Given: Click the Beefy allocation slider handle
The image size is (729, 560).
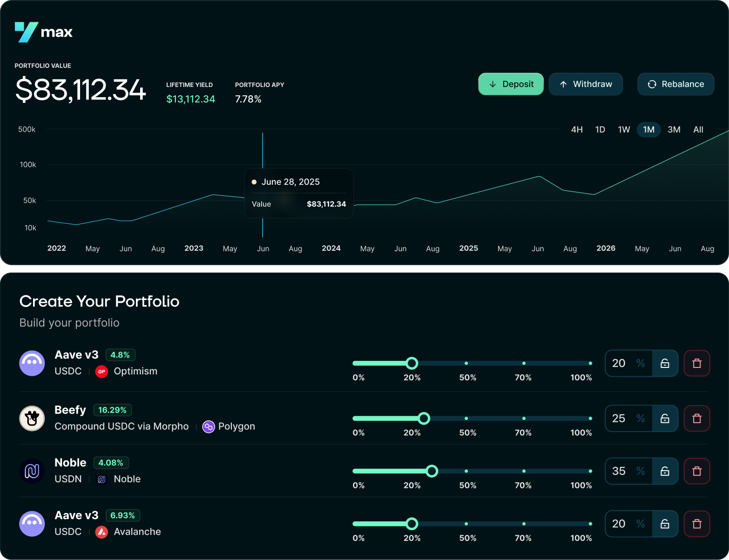Looking at the screenshot, I should [x=424, y=419].
